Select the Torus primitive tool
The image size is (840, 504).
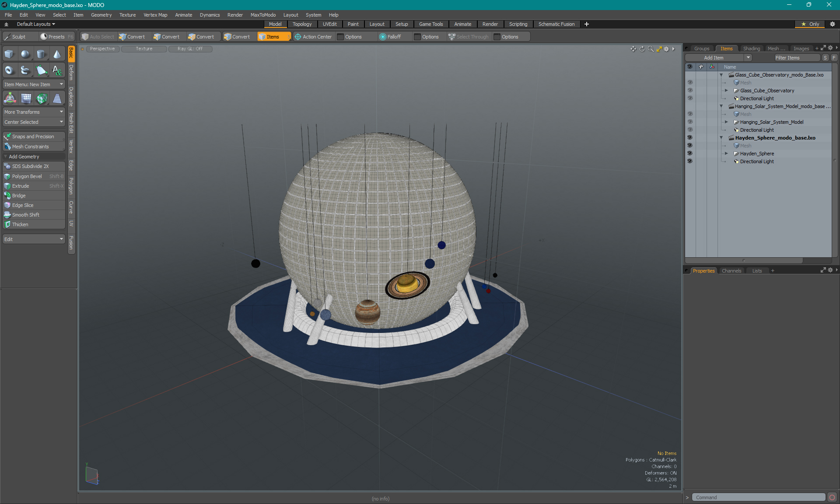point(9,70)
